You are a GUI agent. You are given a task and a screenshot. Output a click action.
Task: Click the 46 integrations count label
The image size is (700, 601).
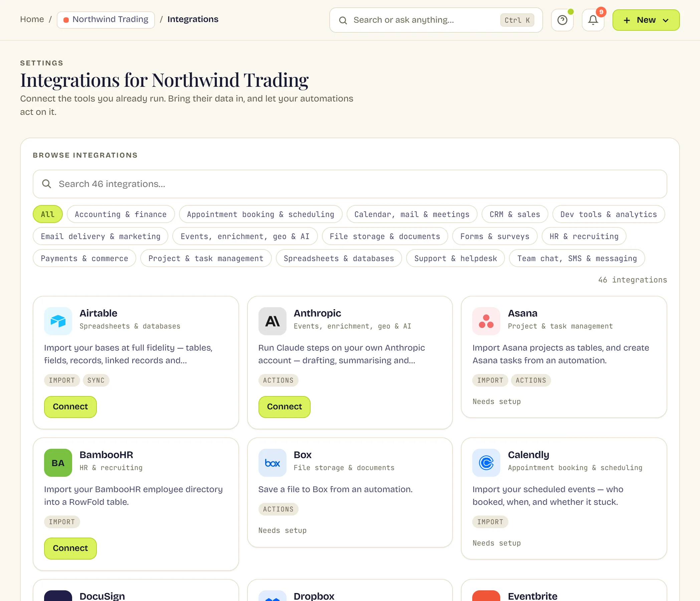(x=633, y=280)
